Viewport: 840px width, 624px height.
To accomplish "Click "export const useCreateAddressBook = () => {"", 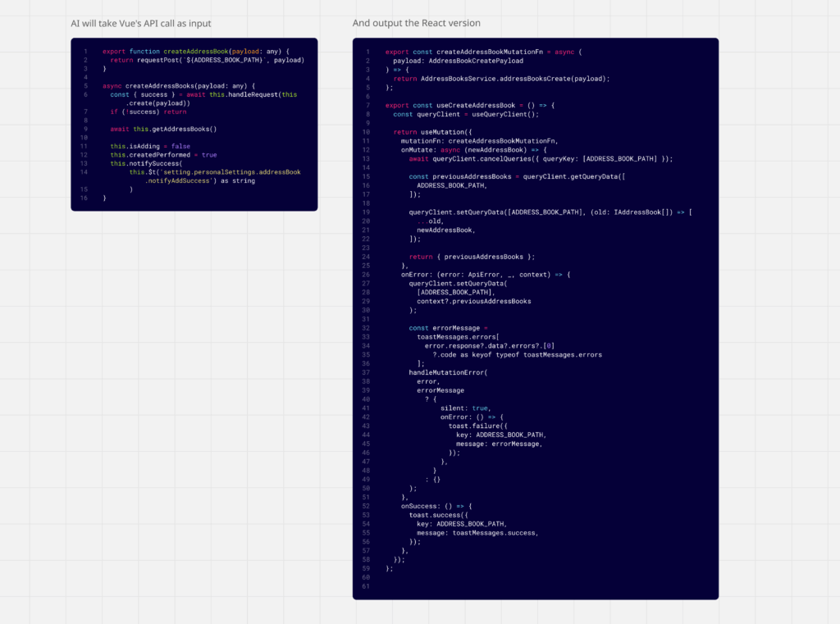I will [470, 105].
